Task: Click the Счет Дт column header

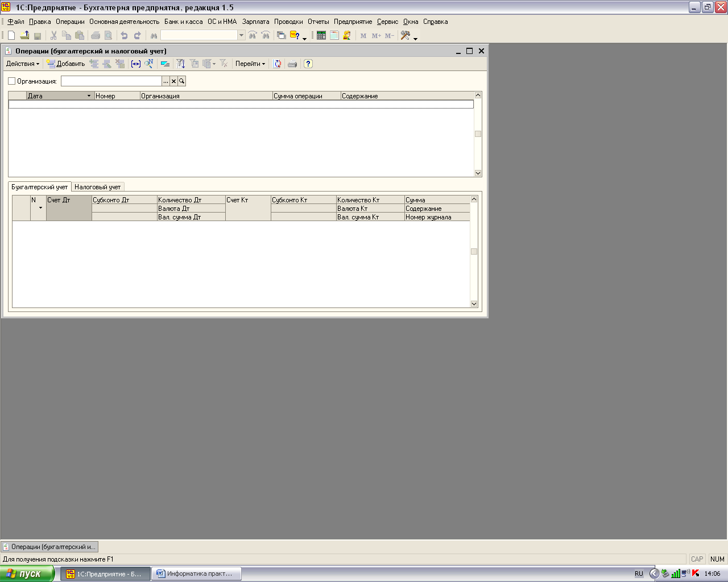Action: pos(69,208)
